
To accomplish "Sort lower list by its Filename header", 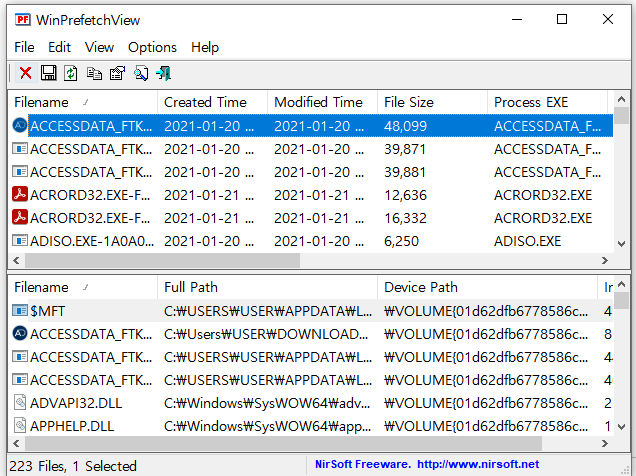I will (x=83, y=287).
